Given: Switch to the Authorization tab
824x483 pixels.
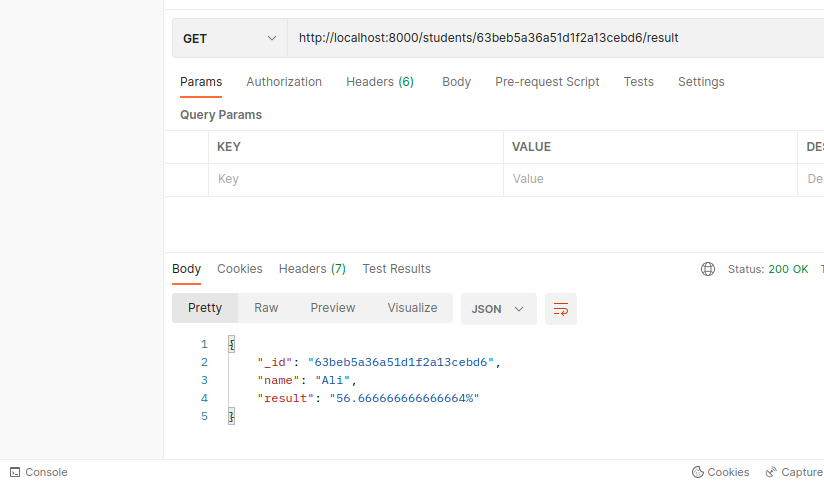Looking at the screenshot, I should click(x=284, y=82).
